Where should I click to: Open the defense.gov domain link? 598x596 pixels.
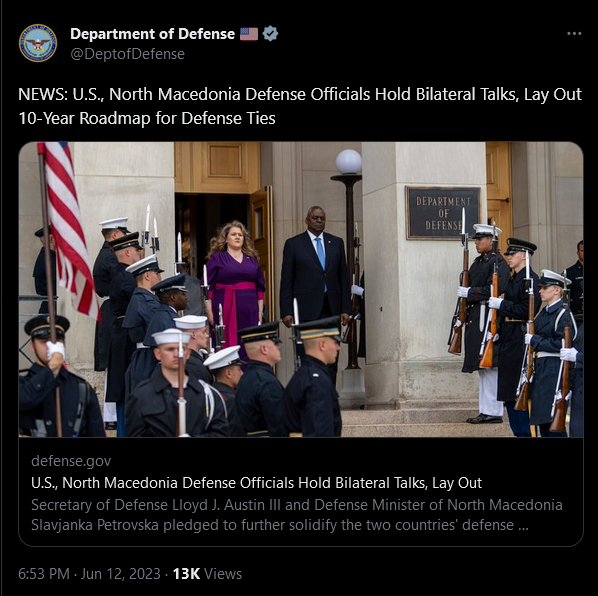[71, 461]
